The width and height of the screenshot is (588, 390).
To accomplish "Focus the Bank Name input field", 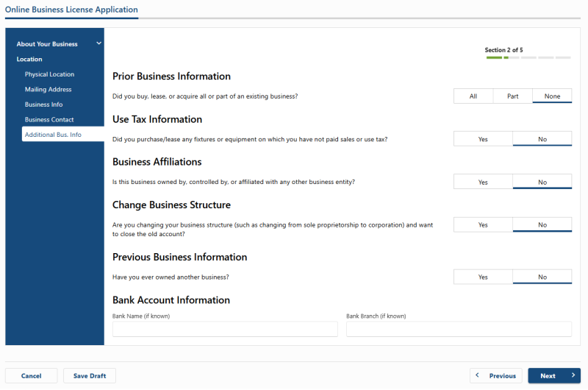I will (225, 329).
